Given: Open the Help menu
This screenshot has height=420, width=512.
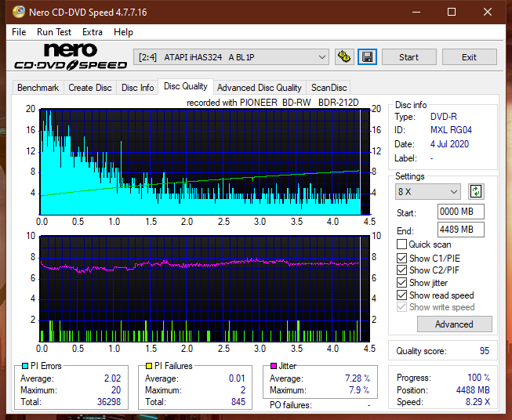Looking at the screenshot, I should pyautogui.click(x=123, y=32).
